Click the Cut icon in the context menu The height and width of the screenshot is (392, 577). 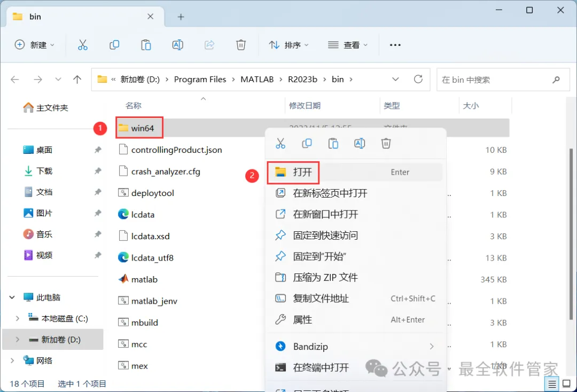click(x=280, y=144)
